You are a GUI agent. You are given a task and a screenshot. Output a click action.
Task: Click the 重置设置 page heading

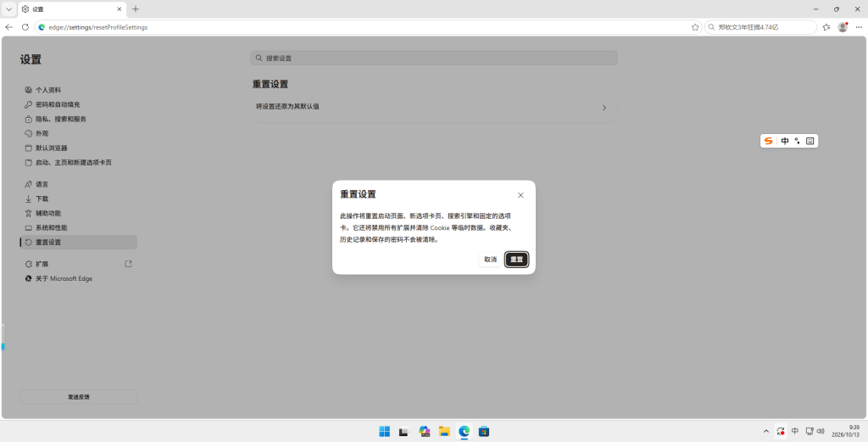270,84
